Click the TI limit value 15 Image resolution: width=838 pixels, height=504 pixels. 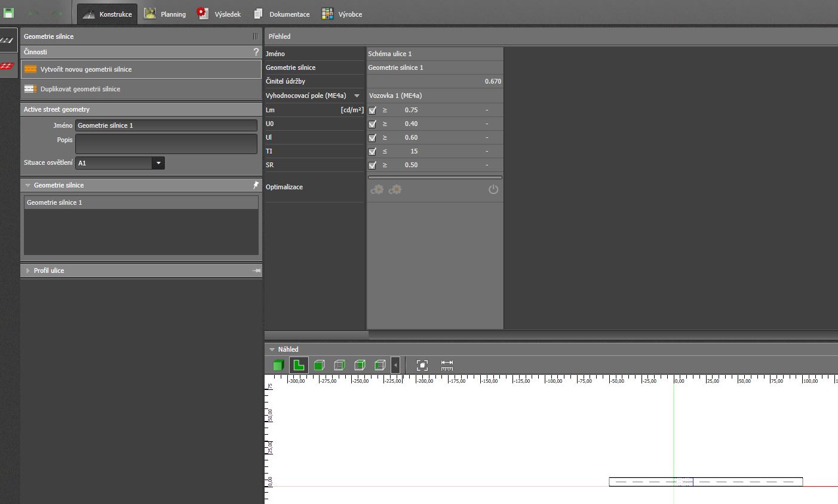point(414,151)
